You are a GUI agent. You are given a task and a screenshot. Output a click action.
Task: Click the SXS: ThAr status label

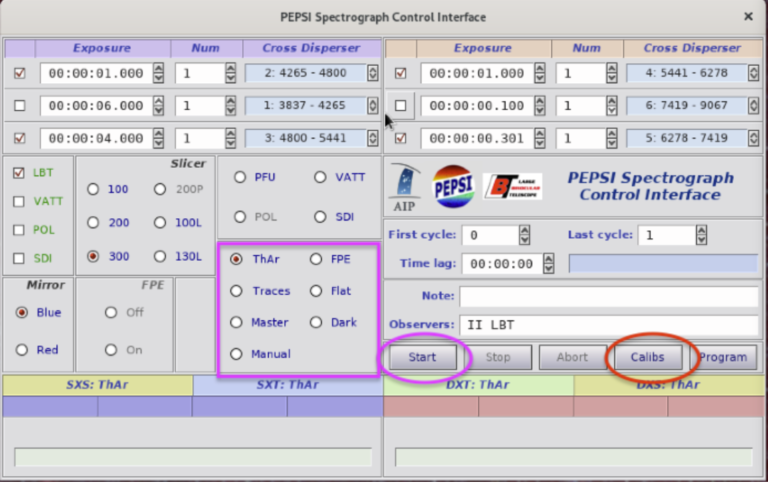(97, 385)
